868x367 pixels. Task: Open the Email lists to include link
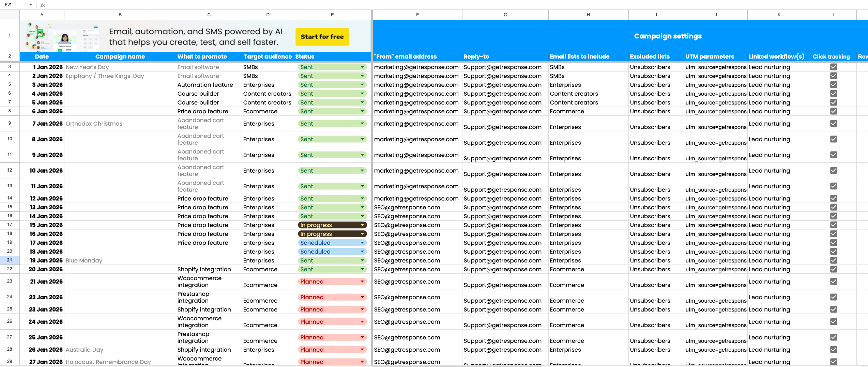579,57
